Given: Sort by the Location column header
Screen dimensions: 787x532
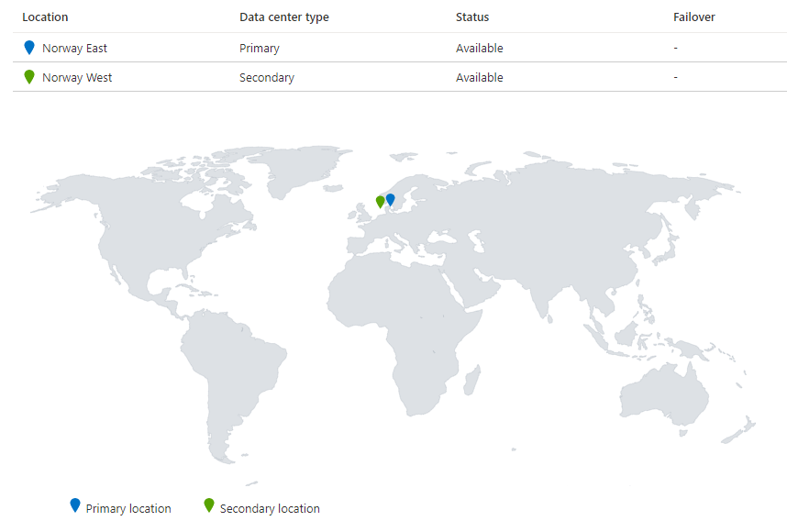Looking at the screenshot, I should point(45,17).
